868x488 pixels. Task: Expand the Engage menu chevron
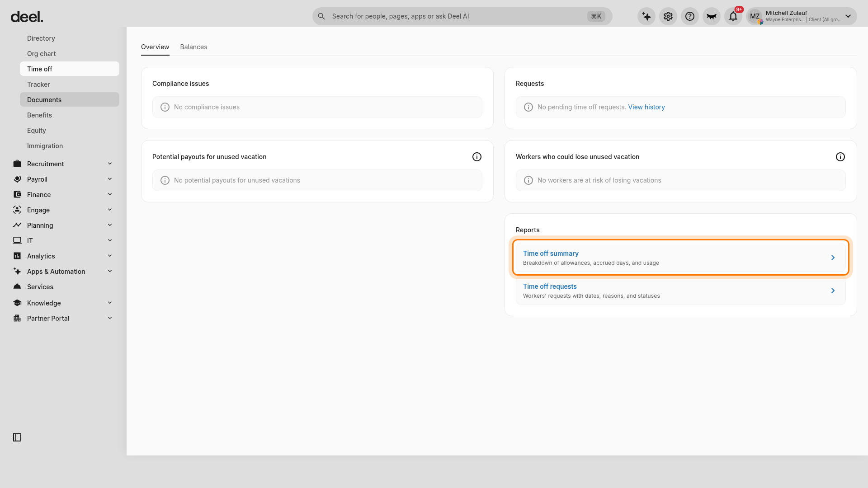click(x=110, y=210)
